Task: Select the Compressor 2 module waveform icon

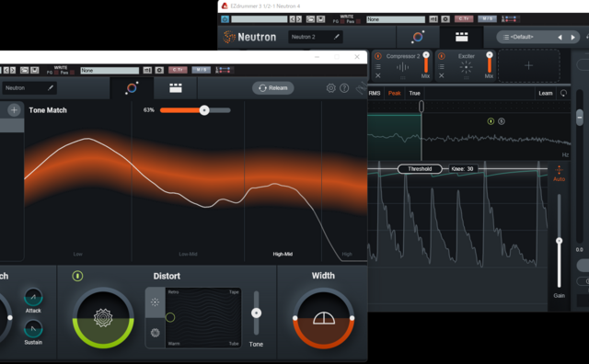Action: point(402,67)
